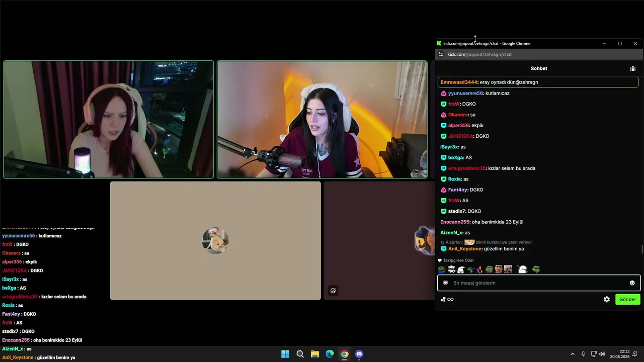Click username Okaners in popout chat
644x362 pixels.
(458, 115)
